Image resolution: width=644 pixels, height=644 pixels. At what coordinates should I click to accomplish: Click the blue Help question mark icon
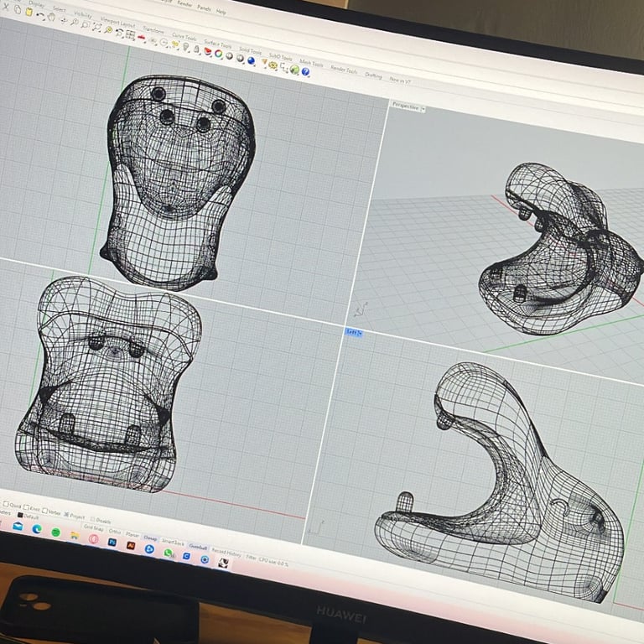click(305, 72)
